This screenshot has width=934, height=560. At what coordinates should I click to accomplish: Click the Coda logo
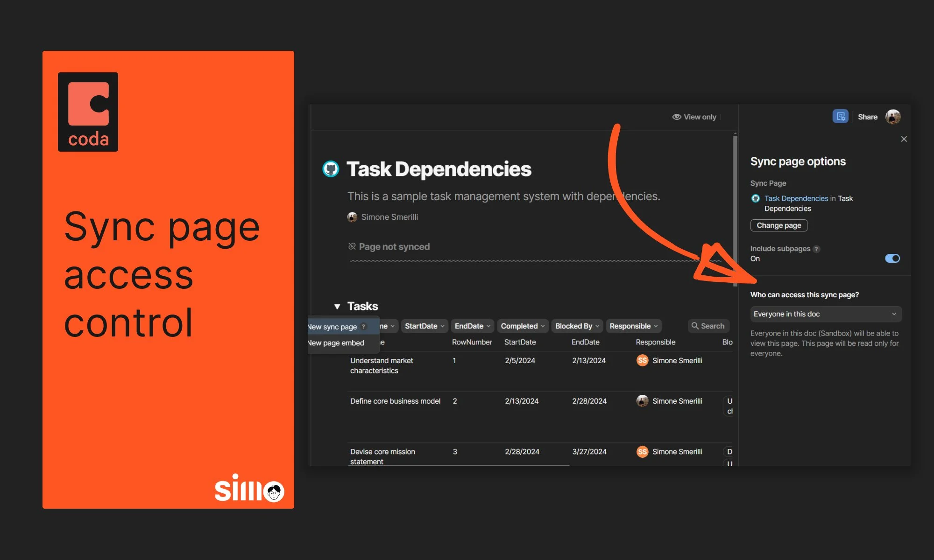coord(88,112)
